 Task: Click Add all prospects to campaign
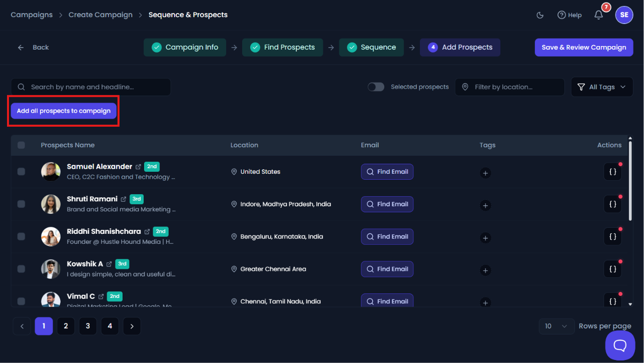click(64, 111)
